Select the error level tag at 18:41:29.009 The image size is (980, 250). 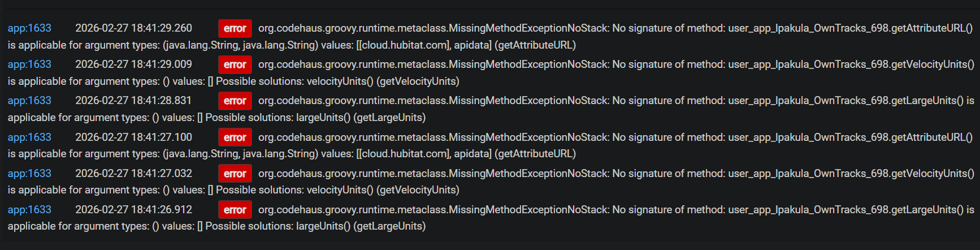tap(235, 64)
